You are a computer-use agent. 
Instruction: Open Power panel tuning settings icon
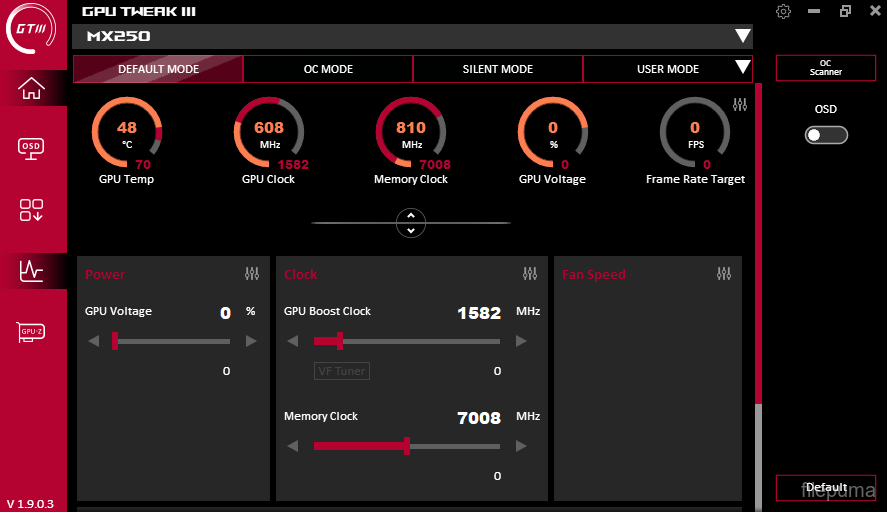tap(252, 274)
